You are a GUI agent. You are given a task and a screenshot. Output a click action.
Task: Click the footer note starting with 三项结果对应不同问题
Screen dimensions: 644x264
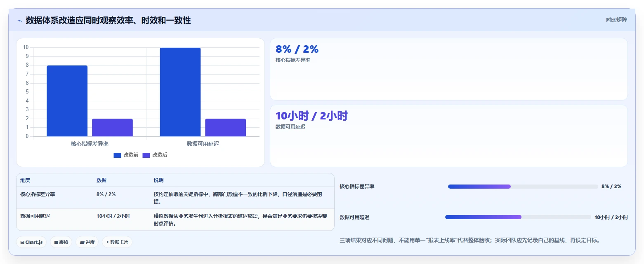coord(469,240)
